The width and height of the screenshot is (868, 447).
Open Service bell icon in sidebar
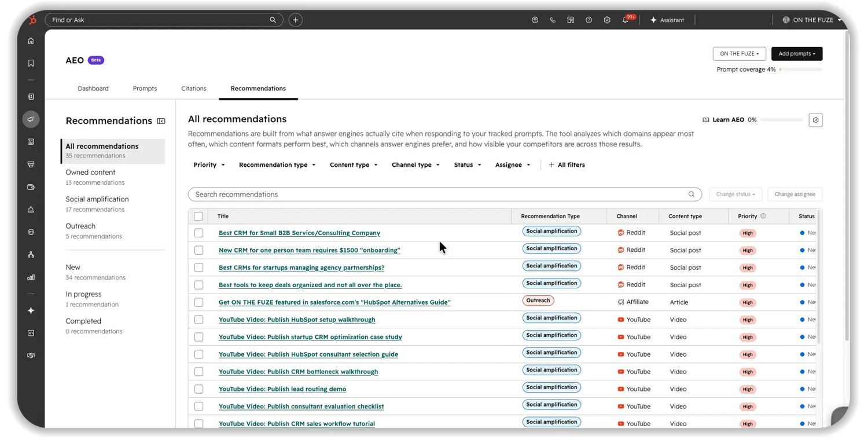tap(31, 210)
